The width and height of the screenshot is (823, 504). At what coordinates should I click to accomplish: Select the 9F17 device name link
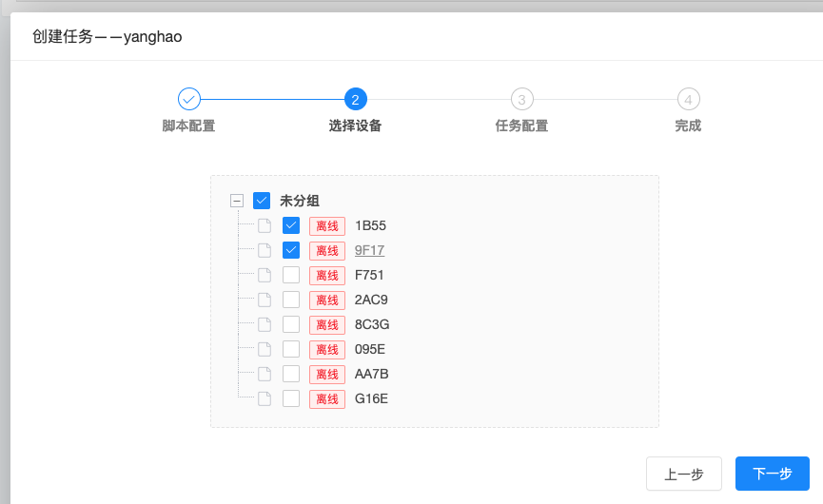369,250
